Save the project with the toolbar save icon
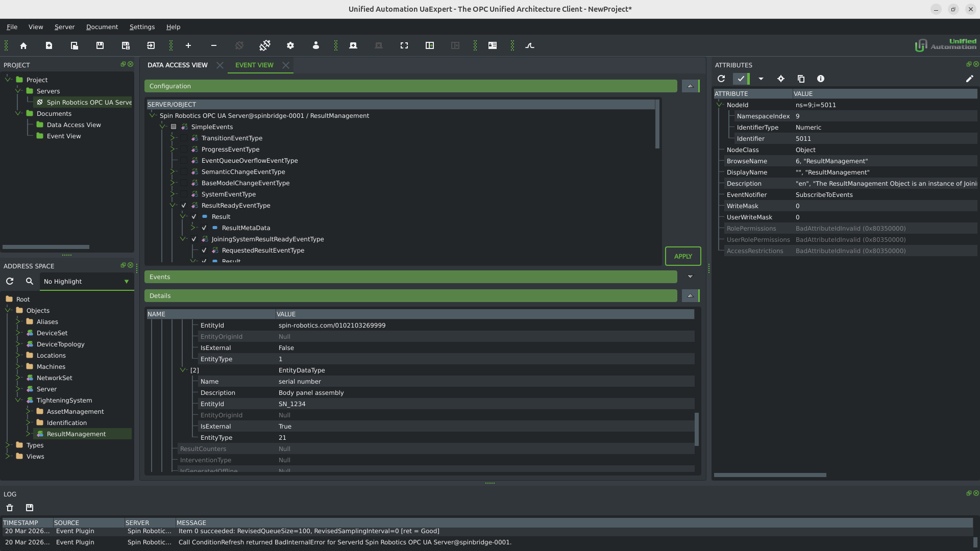Viewport: 980px width, 551px height. tap(100, 46)
